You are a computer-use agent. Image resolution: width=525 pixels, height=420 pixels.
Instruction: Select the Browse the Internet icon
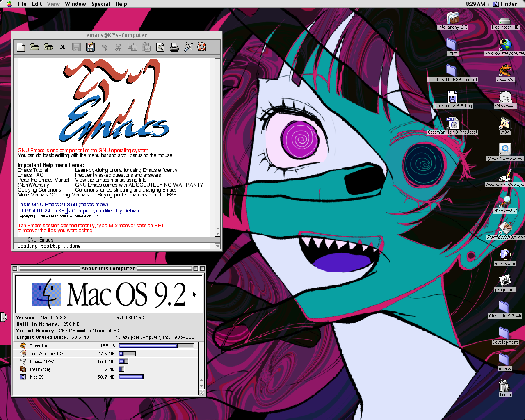[505, 44]
